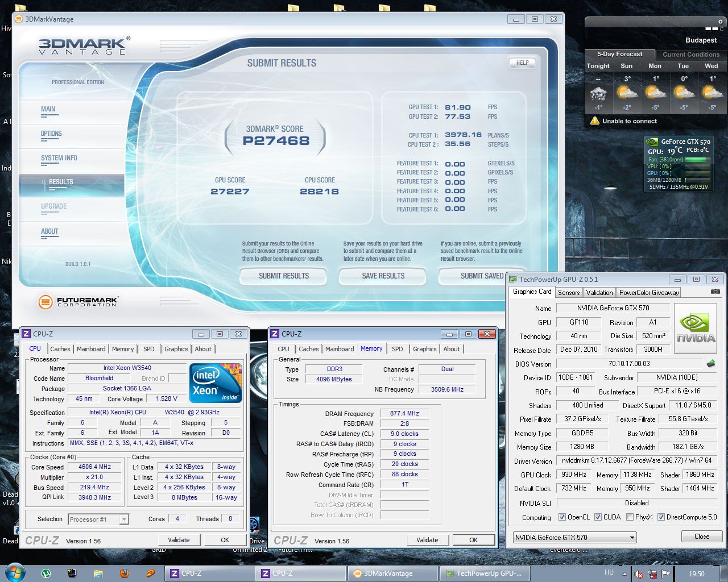Viewport: 728px width, 582px height.
Task: Open the Windows Start menu
Action: 15,572
